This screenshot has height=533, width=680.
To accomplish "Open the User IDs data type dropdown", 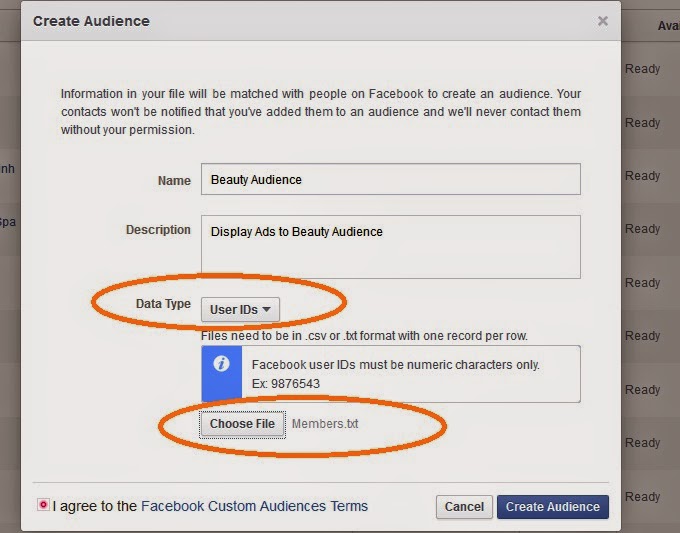I will click(240, 310).
